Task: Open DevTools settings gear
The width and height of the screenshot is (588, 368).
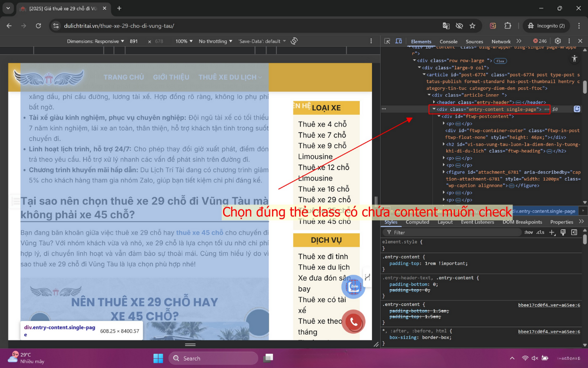Action: 558,42
